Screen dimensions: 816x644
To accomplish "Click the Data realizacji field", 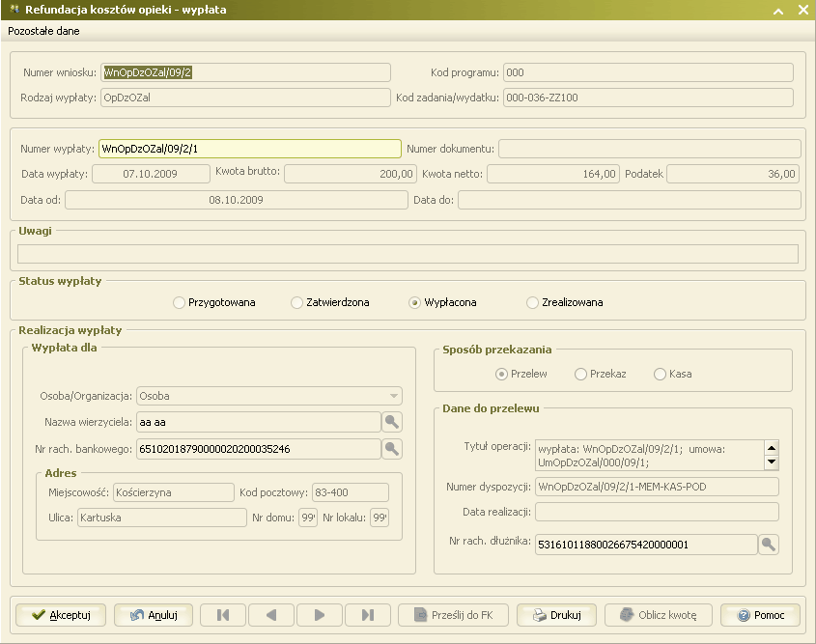I will point(657,512).
